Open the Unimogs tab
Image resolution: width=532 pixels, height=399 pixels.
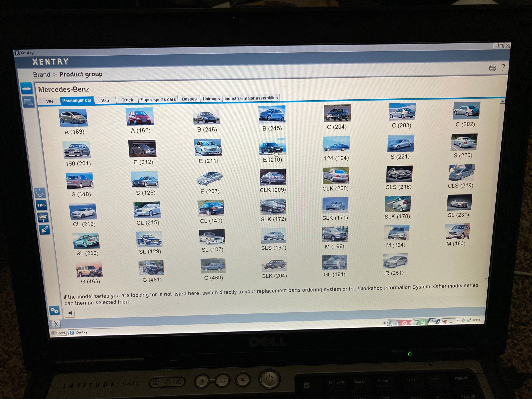tap(211, 99)
